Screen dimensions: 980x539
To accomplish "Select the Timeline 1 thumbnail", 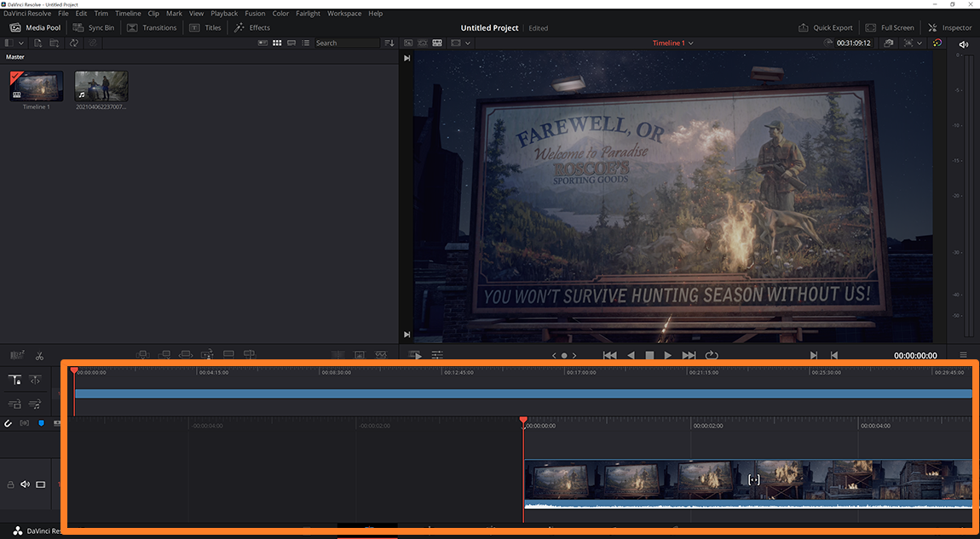I will [37, 85].
